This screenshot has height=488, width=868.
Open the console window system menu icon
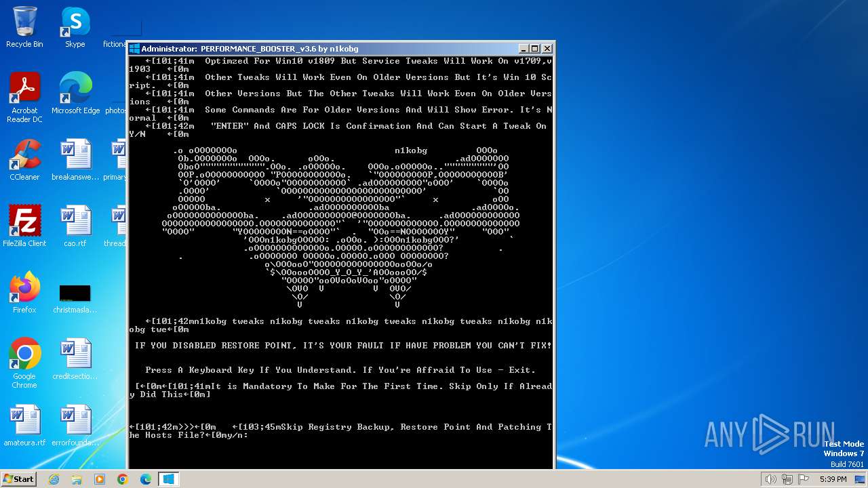(134, 49)
